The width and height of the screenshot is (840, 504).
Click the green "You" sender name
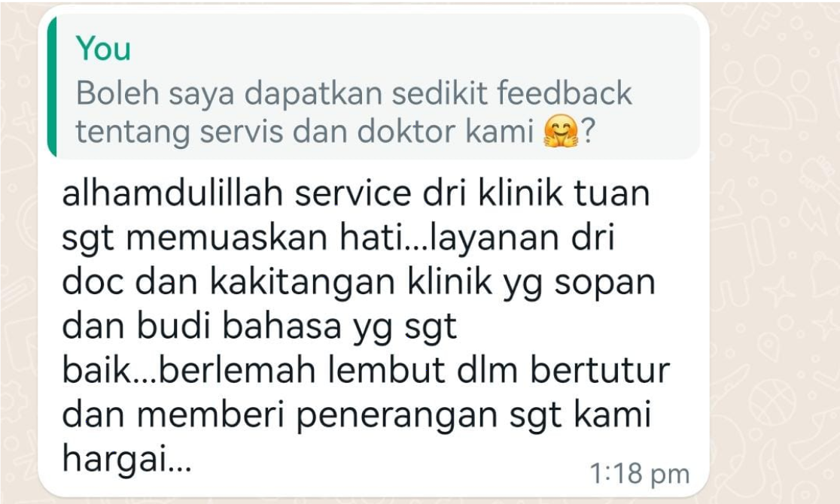(x=103, y=49)
